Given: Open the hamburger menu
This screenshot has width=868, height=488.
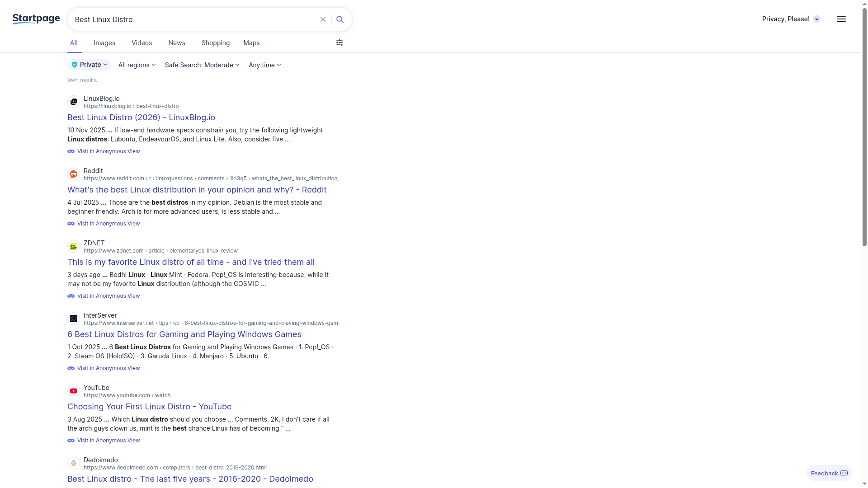Looking at the screenshot, I should pyautogui.click(x=841, y=19).
